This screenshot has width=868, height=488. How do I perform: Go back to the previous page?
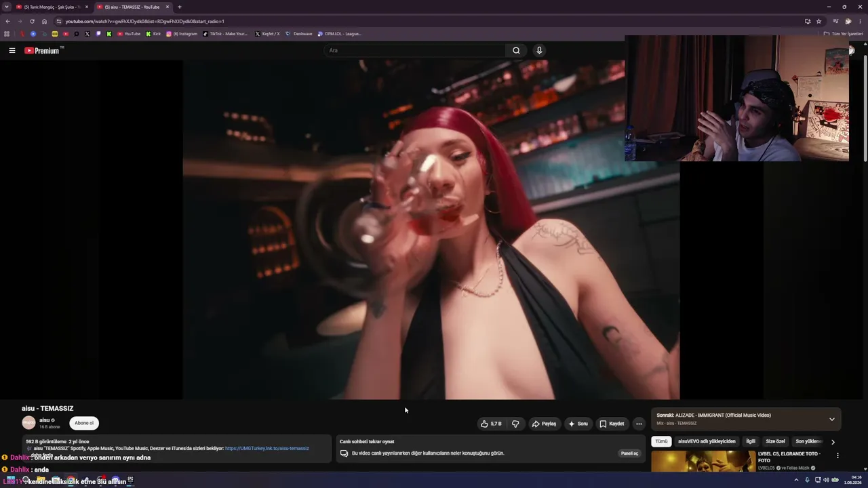tap(7, 21)
